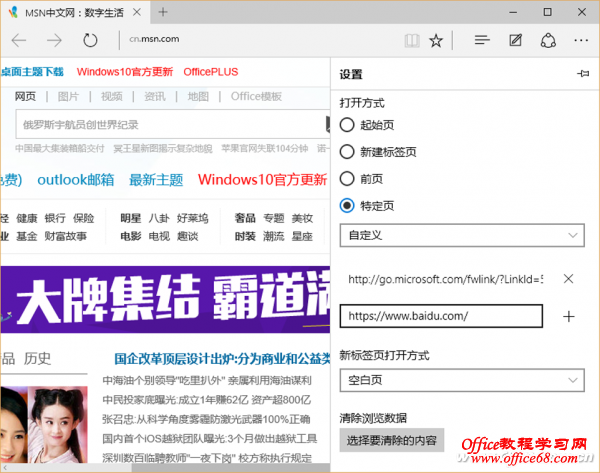Open the 国内首个iOS越狱团队 news link

(210, 439)
